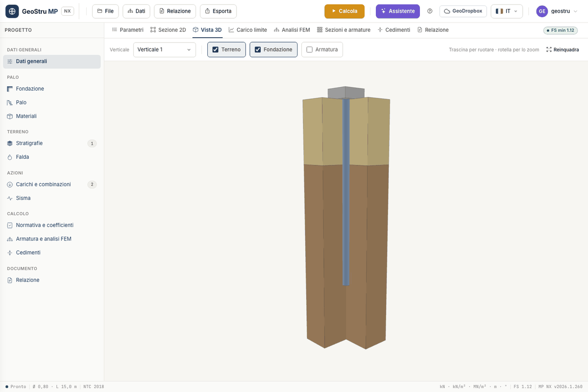588x392 pixels.
Task: Click the NX edition badge
Action: point(68,11)
